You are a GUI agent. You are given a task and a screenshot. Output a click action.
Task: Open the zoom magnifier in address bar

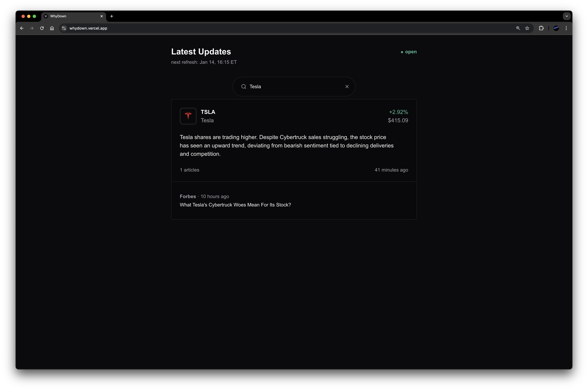point(518,28)
